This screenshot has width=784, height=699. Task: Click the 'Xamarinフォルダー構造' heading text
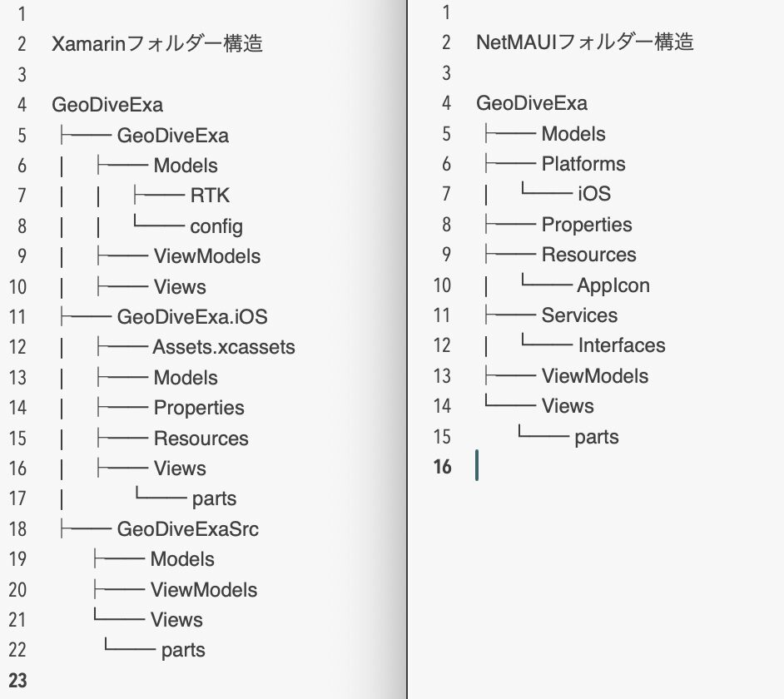click(157, 43)
